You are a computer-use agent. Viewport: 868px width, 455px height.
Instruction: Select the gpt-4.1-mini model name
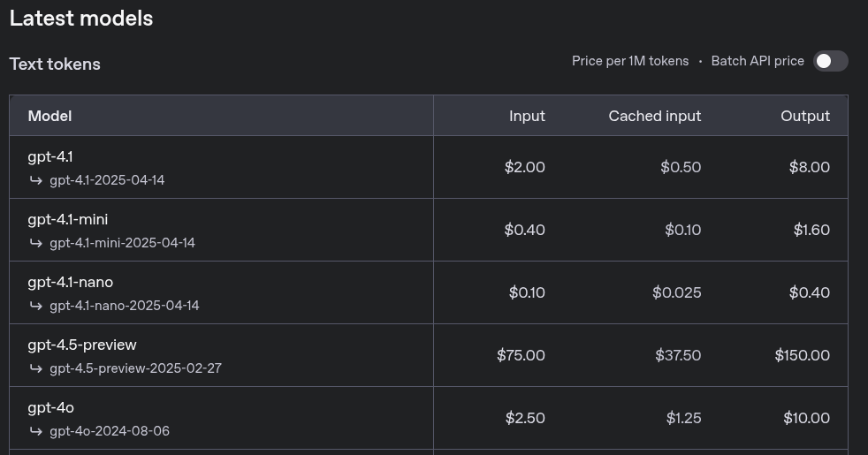68,220
